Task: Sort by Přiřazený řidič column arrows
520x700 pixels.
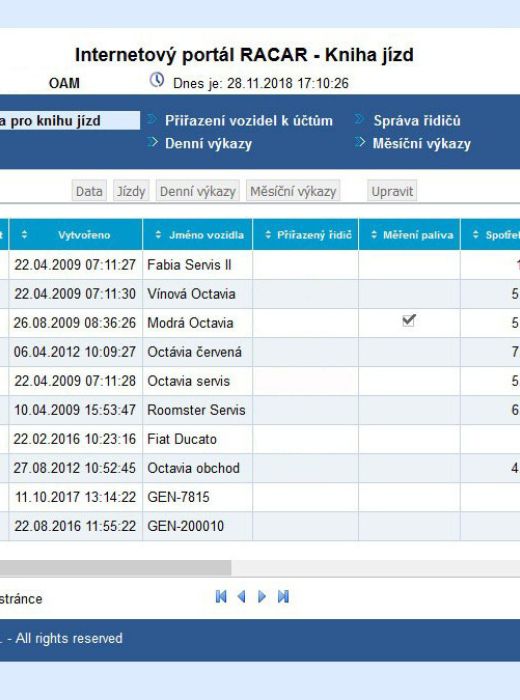Action: (268, 235)
